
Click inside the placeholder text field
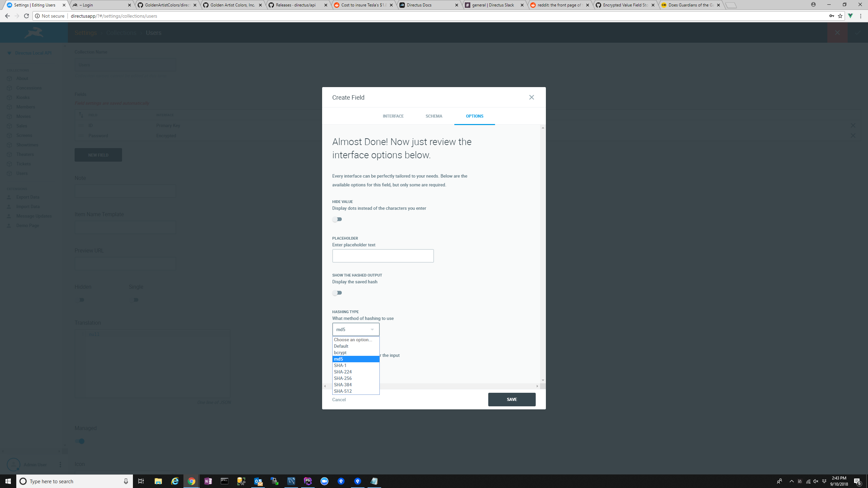[x=382, y=256]
